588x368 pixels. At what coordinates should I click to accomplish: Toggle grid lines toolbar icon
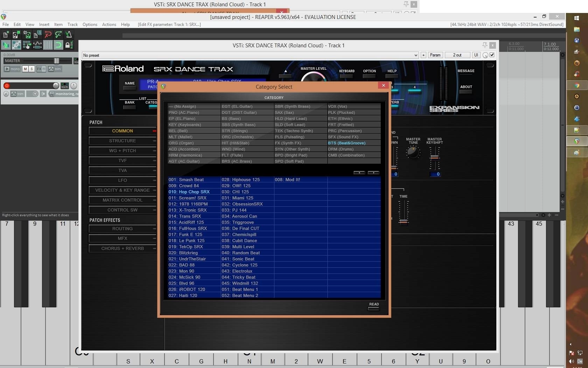[x=48, y=45]
